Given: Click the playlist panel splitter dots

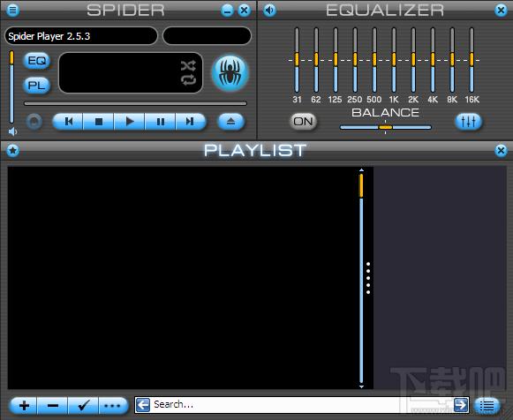Looking at the screenshot, I should pyautogui.click(x=368, y=278).
